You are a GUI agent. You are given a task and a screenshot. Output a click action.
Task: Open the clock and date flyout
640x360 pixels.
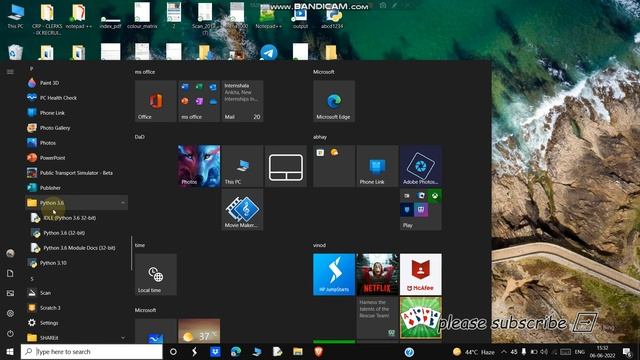pos(602,352)
